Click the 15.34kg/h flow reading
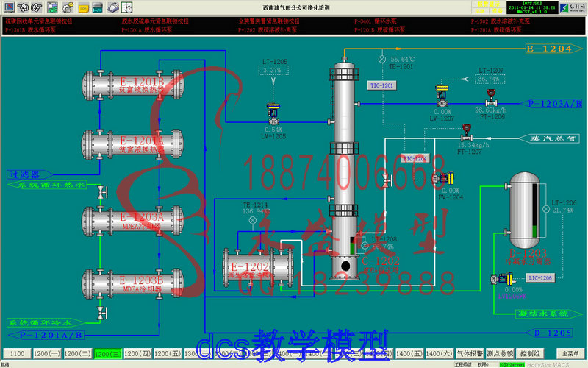 [x=473, y=145]
